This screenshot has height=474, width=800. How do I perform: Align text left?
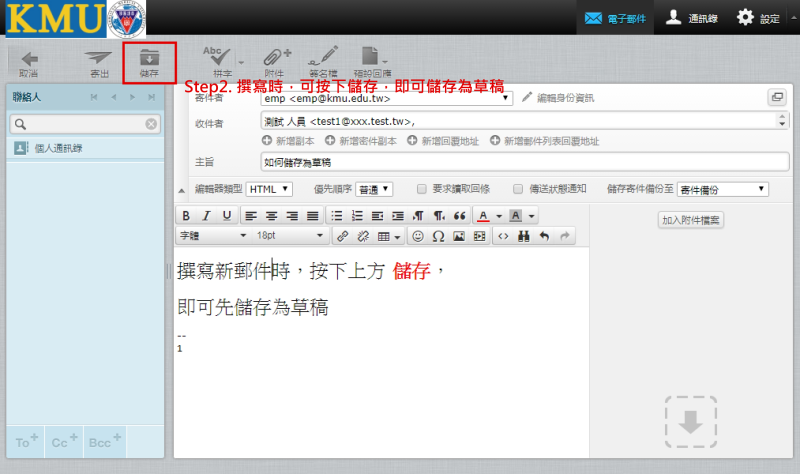[x=251, y=216]
